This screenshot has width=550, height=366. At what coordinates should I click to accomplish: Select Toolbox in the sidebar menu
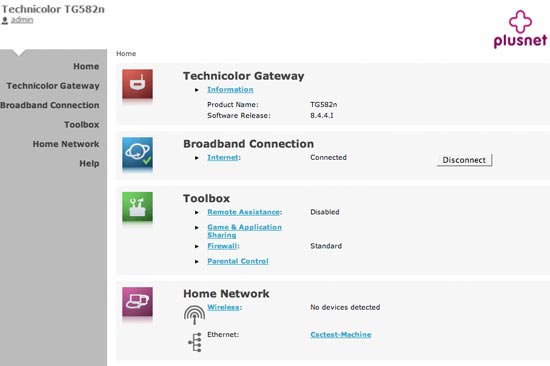[x=82, y=125]
